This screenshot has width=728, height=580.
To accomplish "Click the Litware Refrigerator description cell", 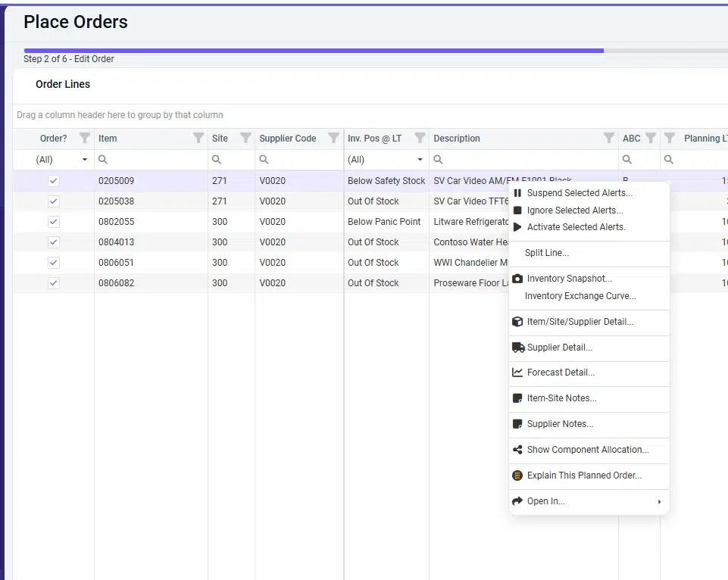I will (x=470, y=222).
